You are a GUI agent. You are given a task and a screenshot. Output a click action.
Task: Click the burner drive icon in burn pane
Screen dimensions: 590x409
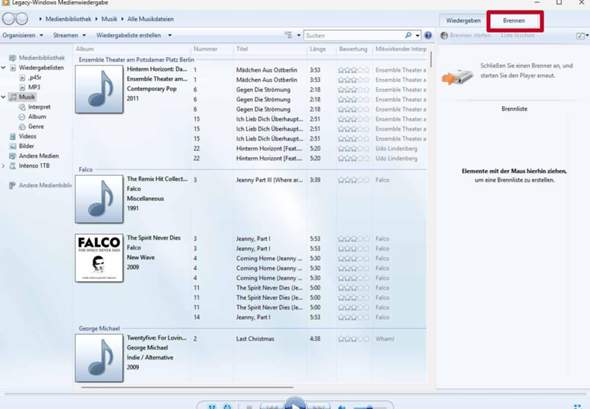pyautogui.click(x=457, y=77)
